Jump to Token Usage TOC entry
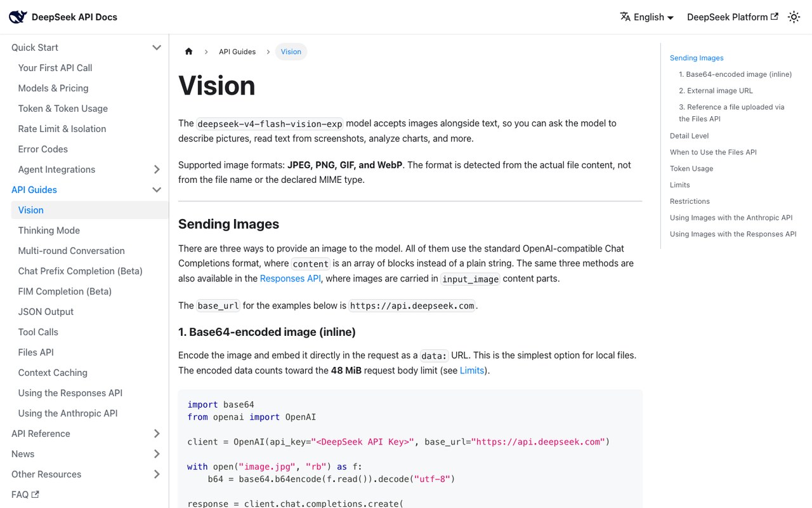Screen dimensions: 812x508 (691, 169)
